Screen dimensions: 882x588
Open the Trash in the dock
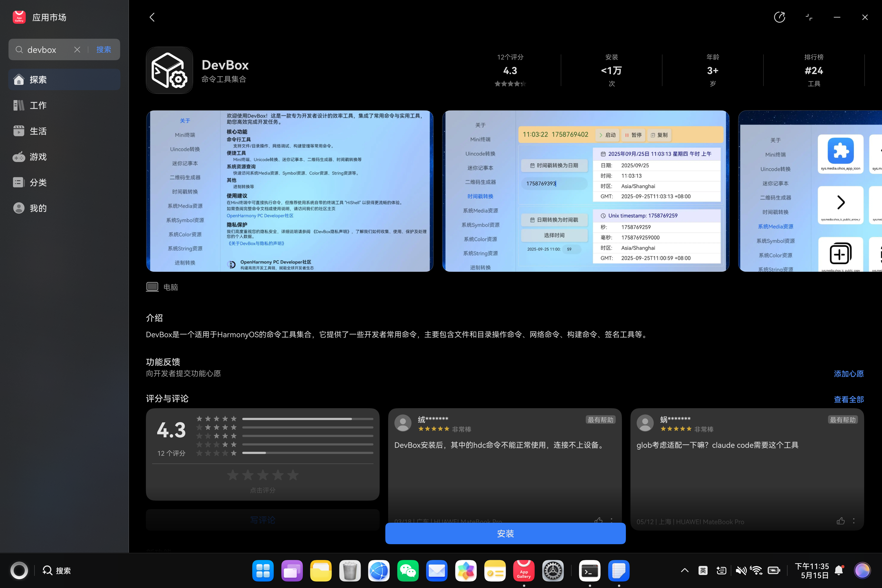click(x=350, y=571)
